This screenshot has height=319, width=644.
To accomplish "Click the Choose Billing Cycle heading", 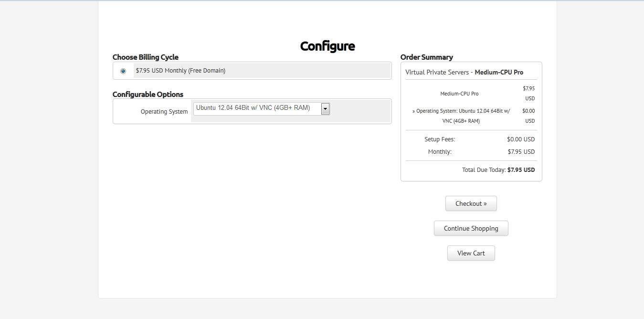I will coord(146,57).
